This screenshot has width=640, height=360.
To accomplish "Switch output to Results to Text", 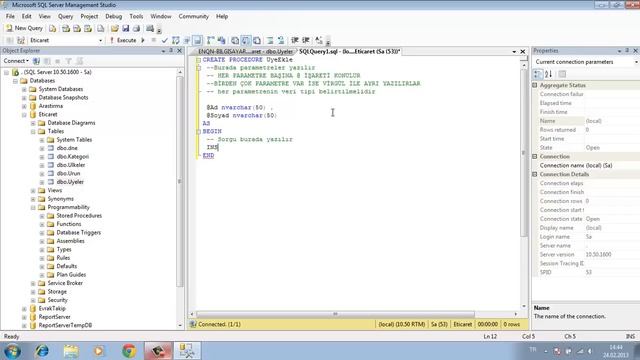I will click(x=235, y=40).
